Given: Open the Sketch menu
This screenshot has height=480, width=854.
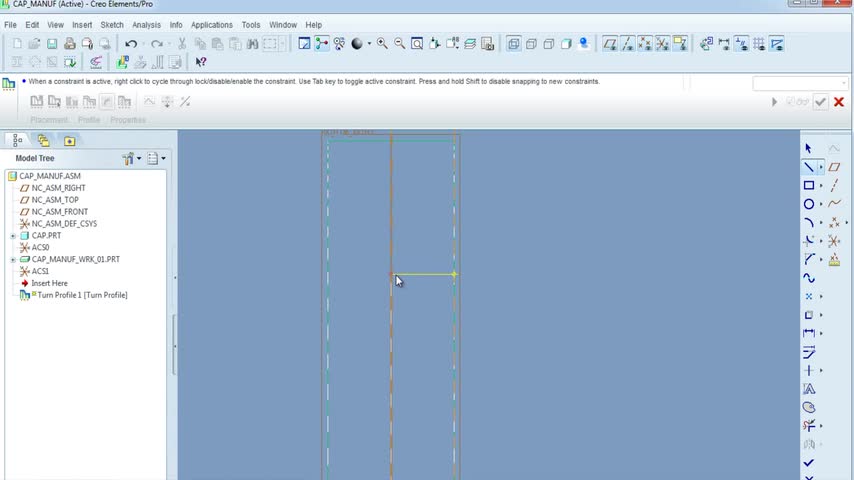Looking at the screenshot, I should click(x=112, y=25).
